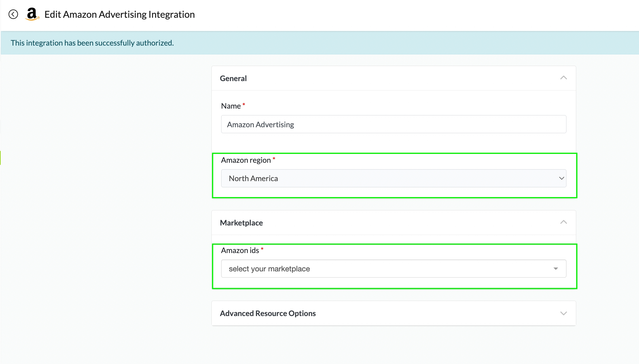Click the Marketplace section heading
The height and width of the screenshot is (364, 639).
click(241, 223)
